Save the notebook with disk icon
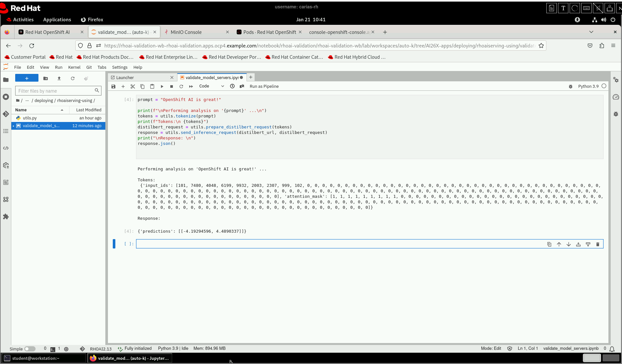 (x=113, y=86)
